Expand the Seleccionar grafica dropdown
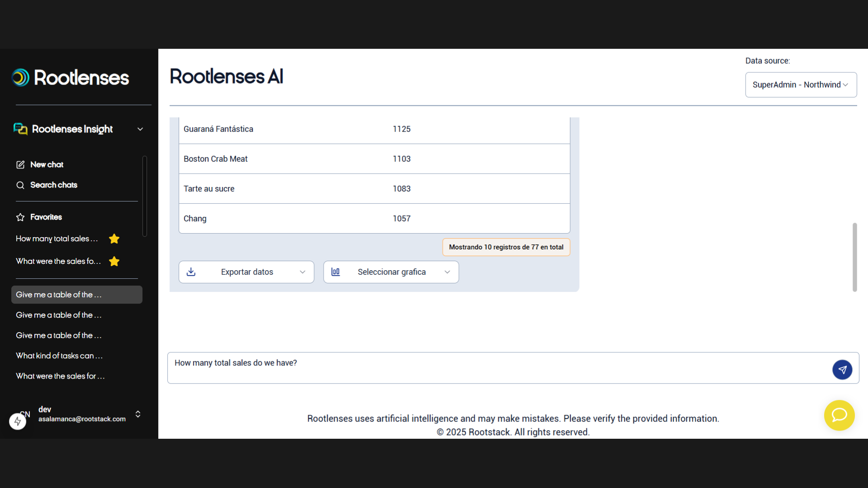Image resolution: width=868 pixels, height=488 pixels. (447, 272)
